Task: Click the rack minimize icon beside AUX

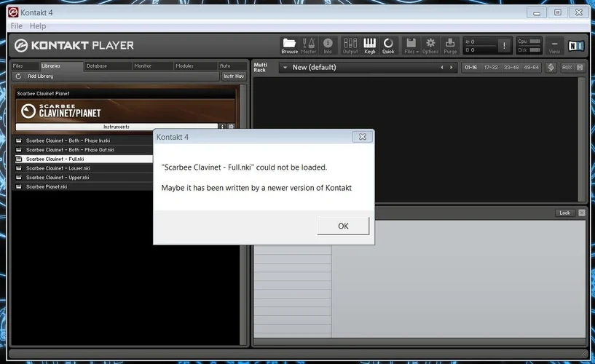Action: coord(580,68)
